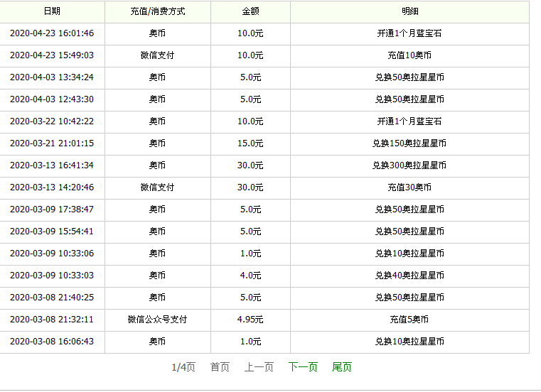Select the 15.0元 amount cell
The width and height of the screenshot is (541, 392).
click(250, 143)
